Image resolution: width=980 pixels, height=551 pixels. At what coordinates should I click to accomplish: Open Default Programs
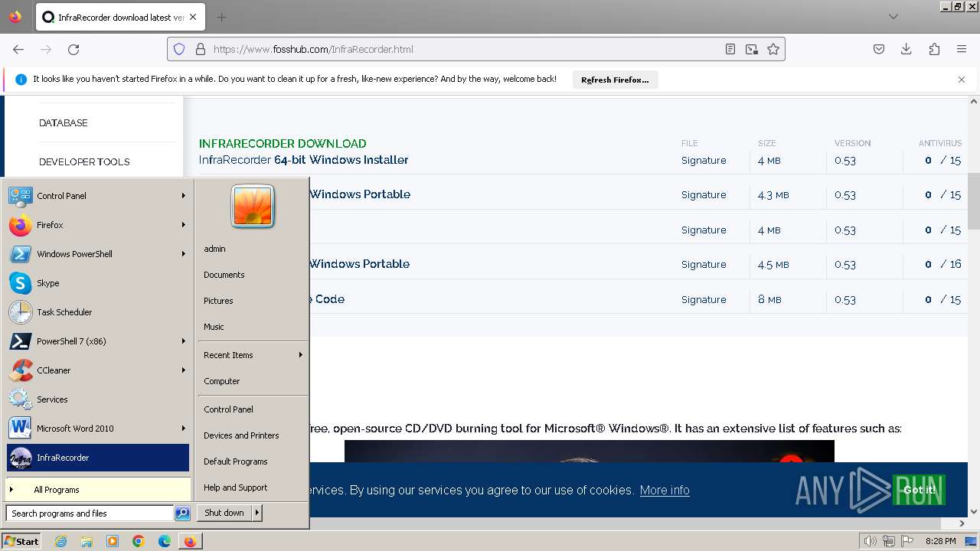[253, 461]
